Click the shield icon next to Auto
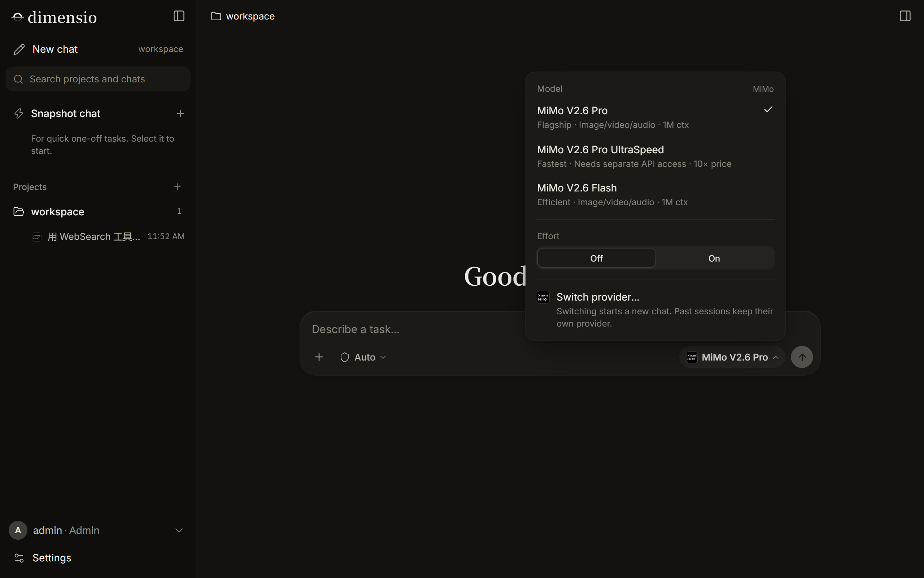Image resolution: width=924 pixels, height=578 pixels. pyautogui.click(x=344, y=357)
